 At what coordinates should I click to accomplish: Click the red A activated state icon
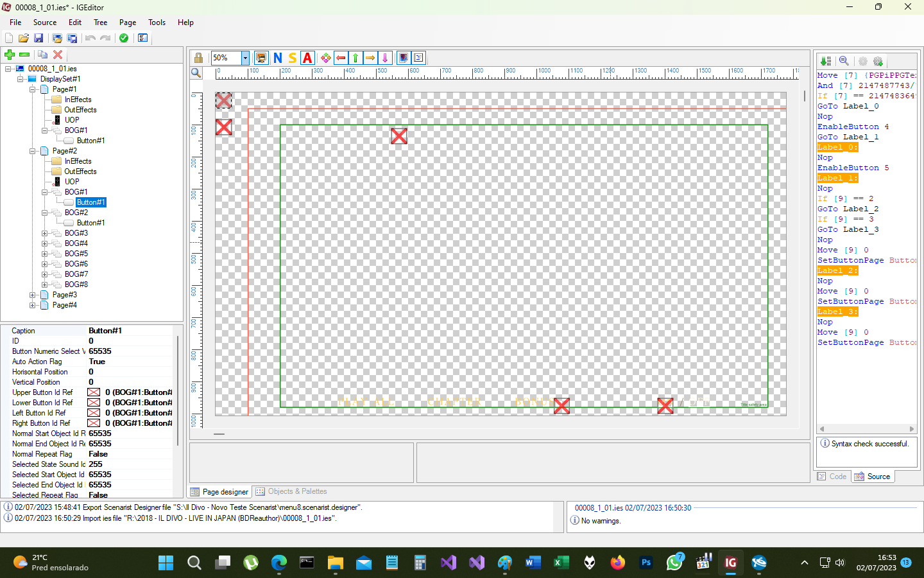[307, 58]
